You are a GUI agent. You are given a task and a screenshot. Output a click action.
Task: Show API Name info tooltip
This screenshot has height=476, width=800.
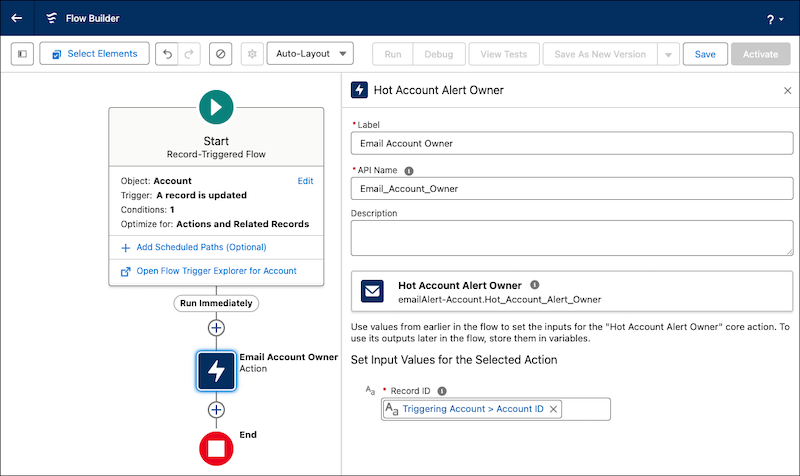pyautogui.click(x=409, y=171)
